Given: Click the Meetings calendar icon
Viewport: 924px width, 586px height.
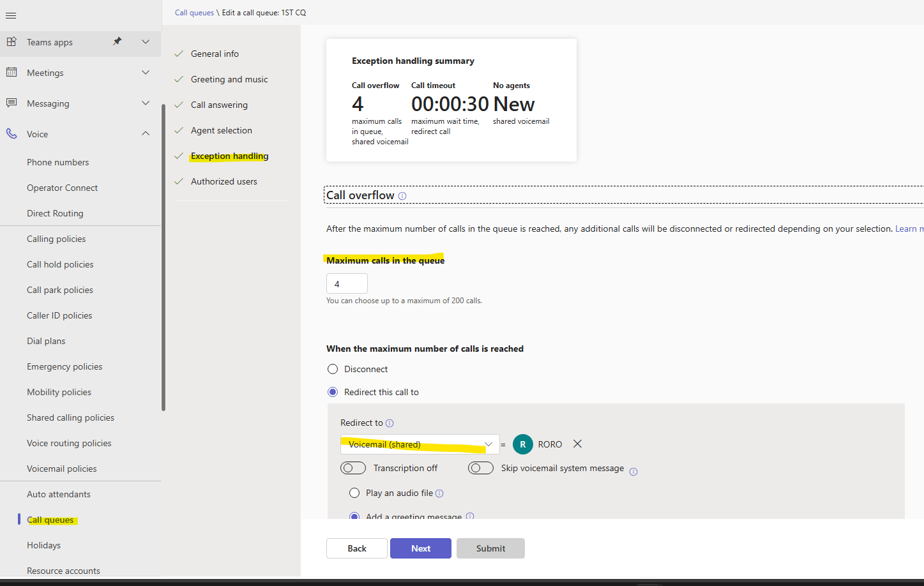Looking at the screenshot, I should [11, 72].
